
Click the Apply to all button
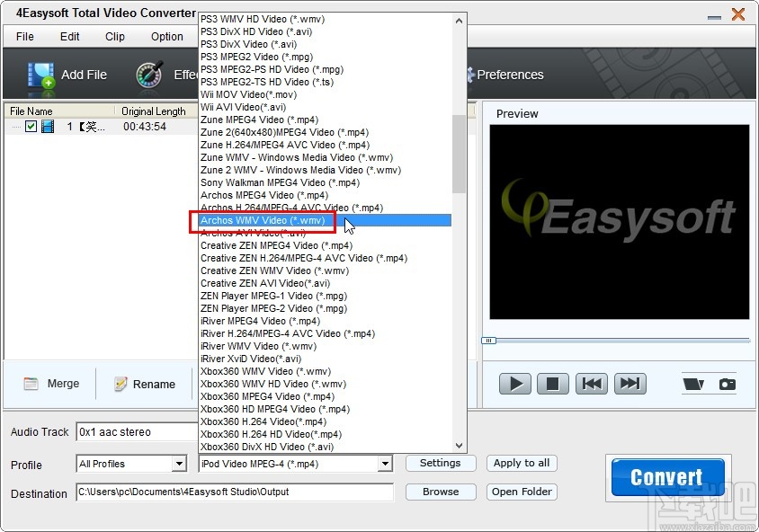pyautogui.click(x=522, y=464)
